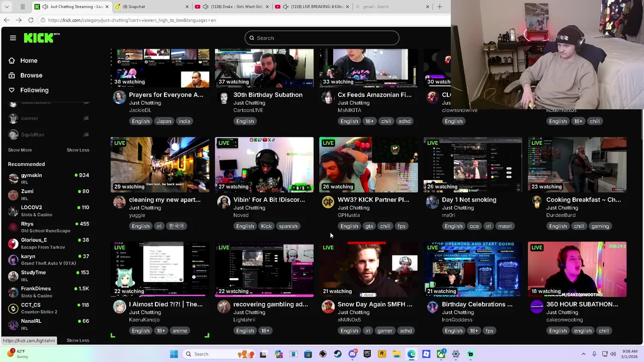This screenshot has height=362, width=644.
Task: Go back with browser back arrow
Action: [7, 20]
